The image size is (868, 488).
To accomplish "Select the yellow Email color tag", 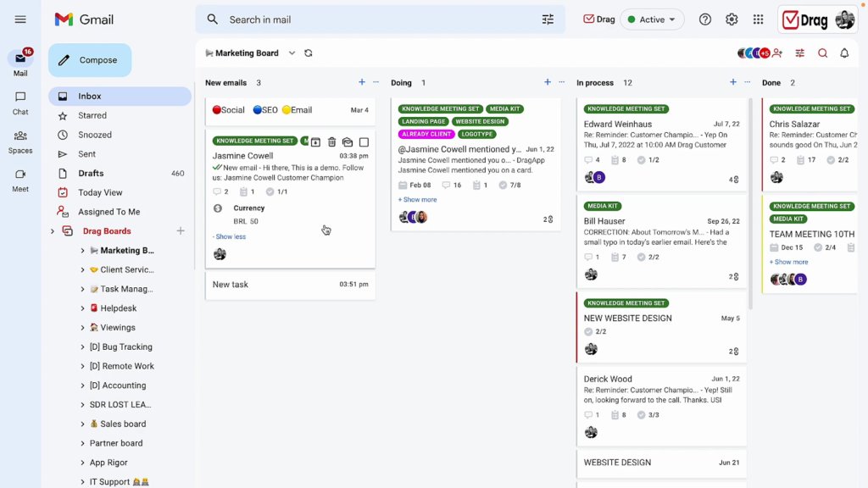I will click(298, 109).
